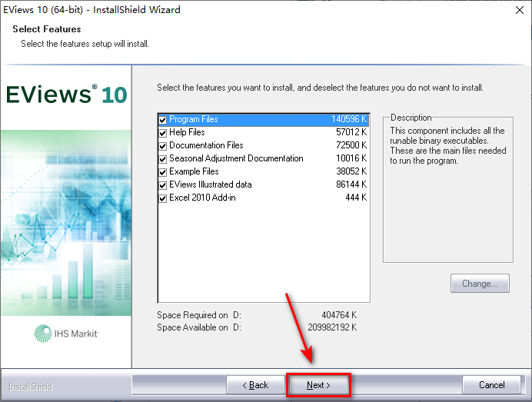532x402 pixels.
Task: Click the 72500 K size value
Action: coord(351,145)
